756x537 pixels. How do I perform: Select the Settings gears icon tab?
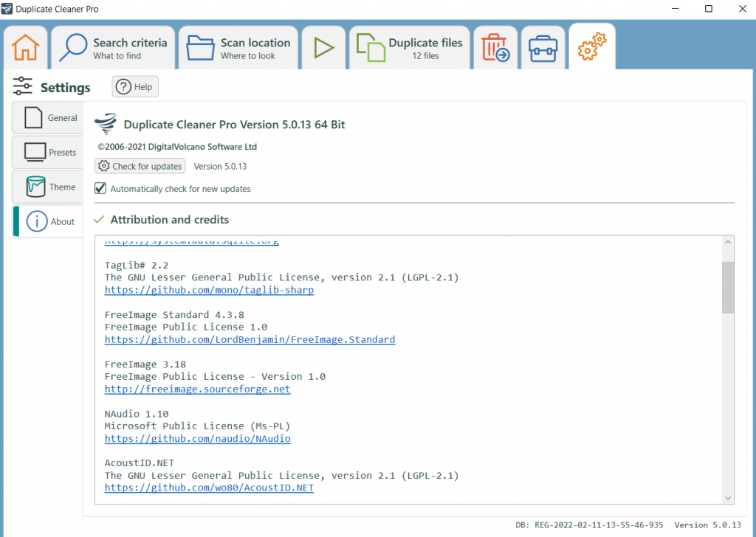592,46
